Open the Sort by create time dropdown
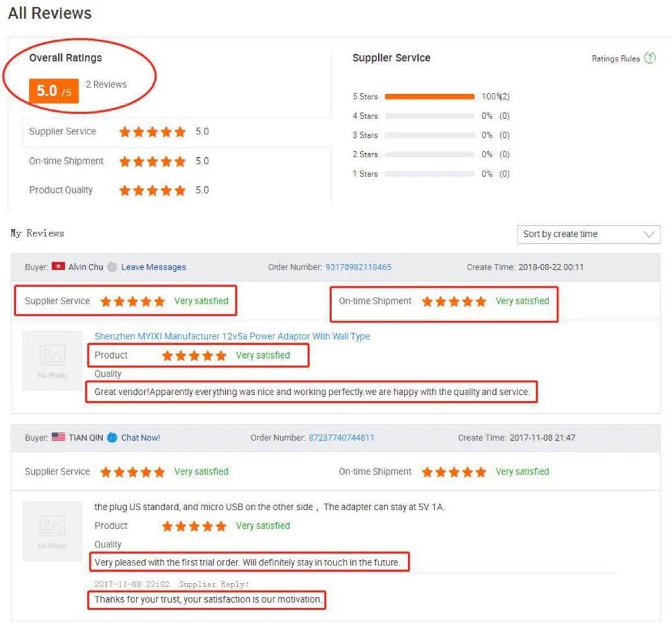 tap(588, 234)
